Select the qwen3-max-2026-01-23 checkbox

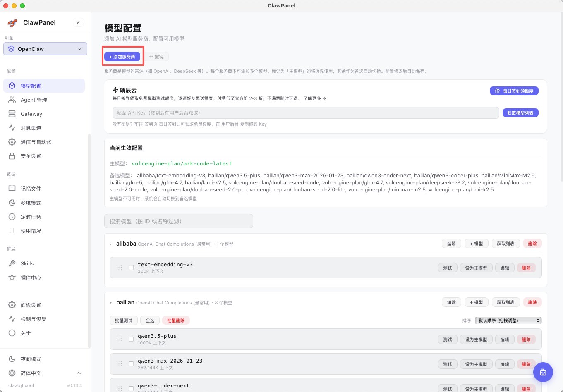tap(131, 364)
